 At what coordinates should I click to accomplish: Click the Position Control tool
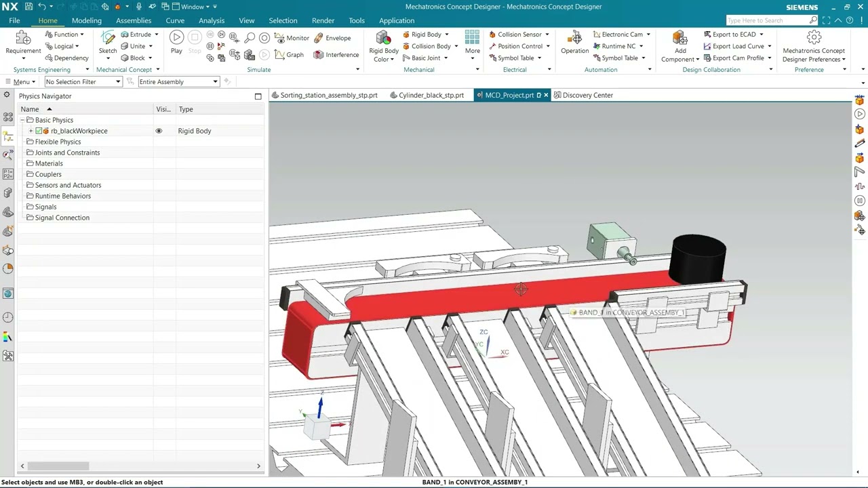pos(515,46)
